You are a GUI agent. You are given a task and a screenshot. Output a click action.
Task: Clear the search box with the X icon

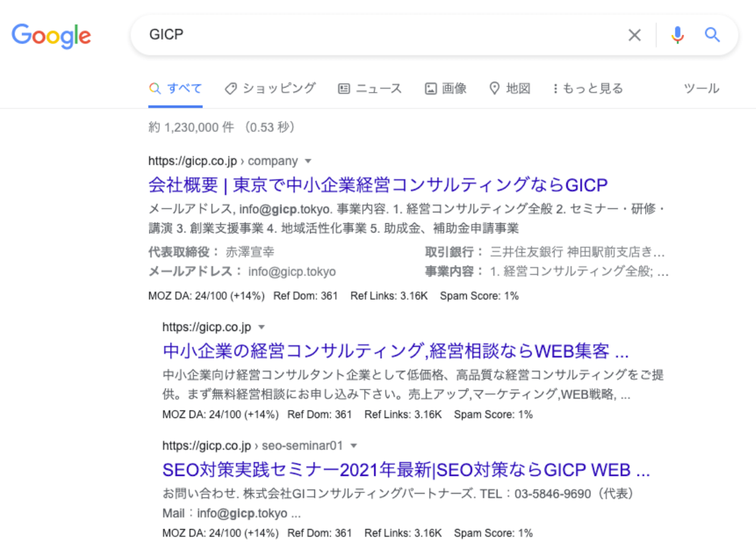[x=634, y=35]
